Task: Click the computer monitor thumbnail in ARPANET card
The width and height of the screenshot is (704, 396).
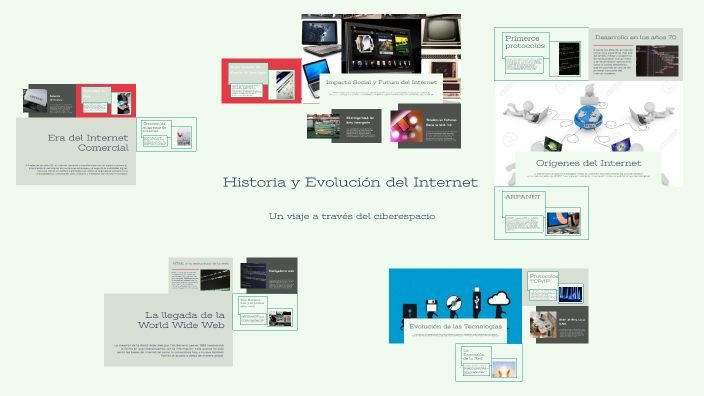Action: point(563,222)
